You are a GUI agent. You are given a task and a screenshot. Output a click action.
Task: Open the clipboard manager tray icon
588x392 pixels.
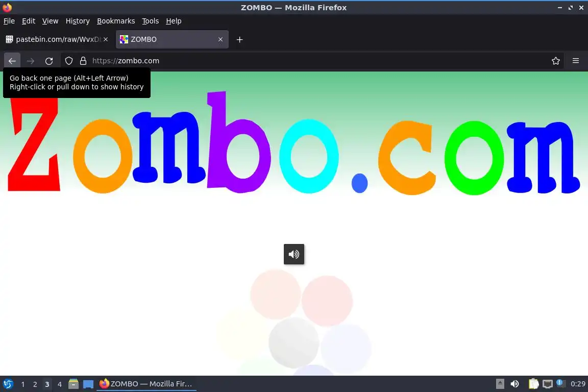[533, 384]
